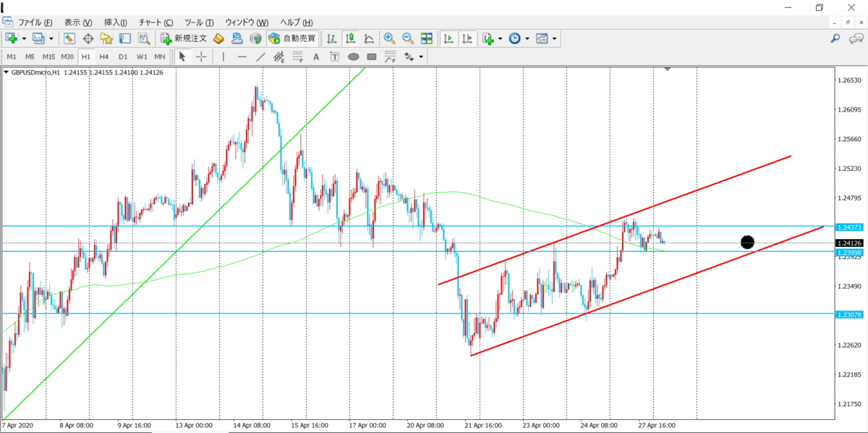Switch to the D1 timeframe
This screenshot has height=433, width=868.
123,56
